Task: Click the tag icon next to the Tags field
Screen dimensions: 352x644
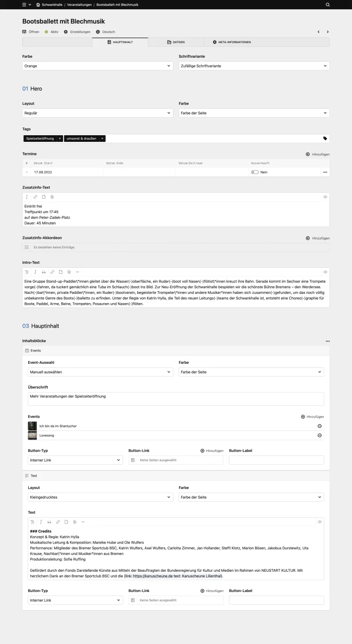Action: click(325, 138)
